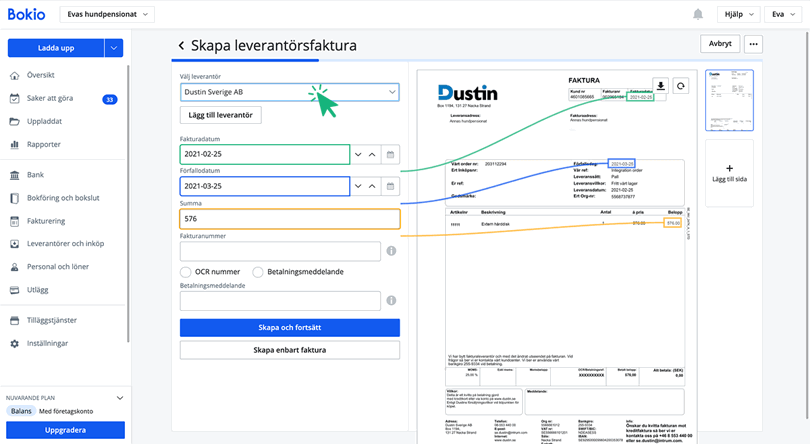Rotate the invoice preview

tap(680, 86)
